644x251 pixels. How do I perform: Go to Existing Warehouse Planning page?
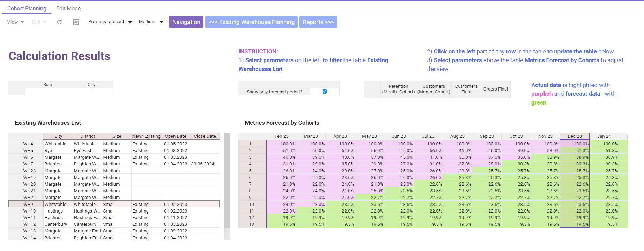click(x=251, y=22)
